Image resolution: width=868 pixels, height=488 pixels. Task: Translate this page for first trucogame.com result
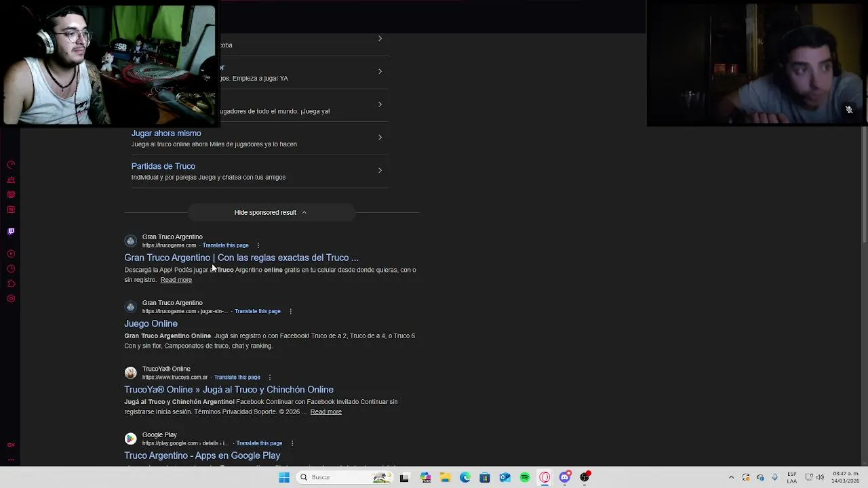(226, 245)
